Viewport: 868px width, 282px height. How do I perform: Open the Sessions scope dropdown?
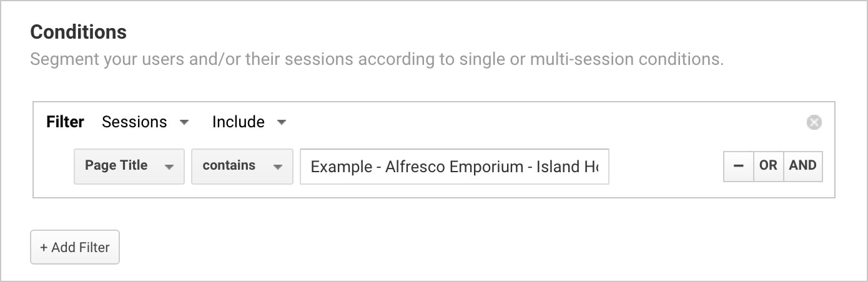[145, 122]
